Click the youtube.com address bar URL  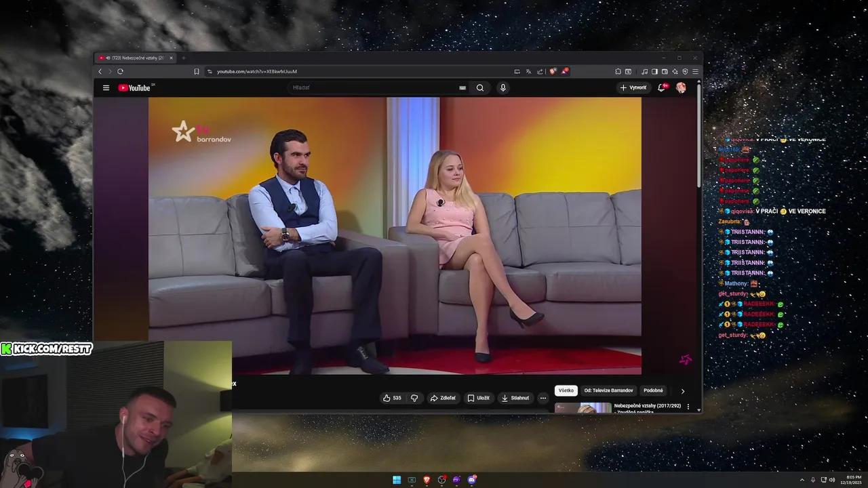pyautogui.click(x=257, y=71)
